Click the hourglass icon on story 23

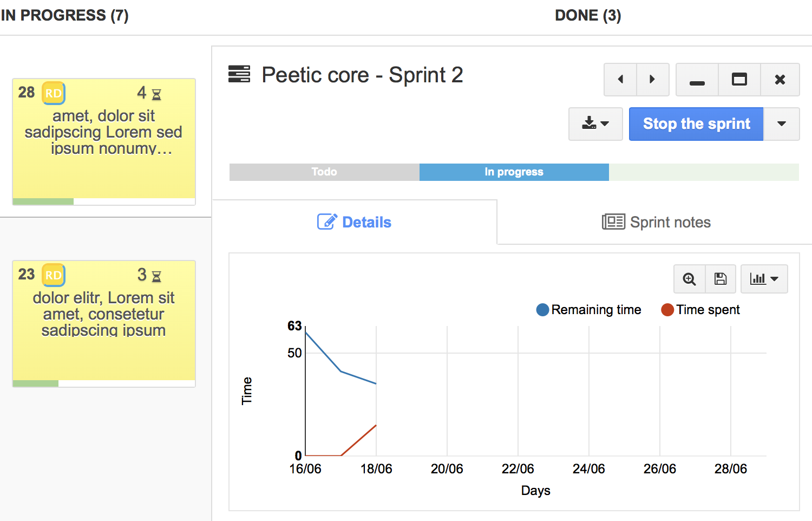point(156,277)
